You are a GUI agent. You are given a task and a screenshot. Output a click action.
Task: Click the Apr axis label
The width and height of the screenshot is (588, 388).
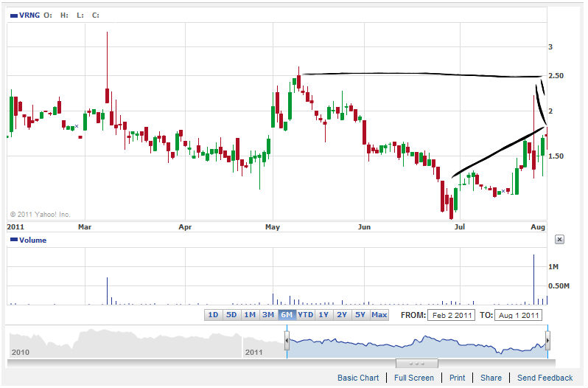[x=185, y=227]
